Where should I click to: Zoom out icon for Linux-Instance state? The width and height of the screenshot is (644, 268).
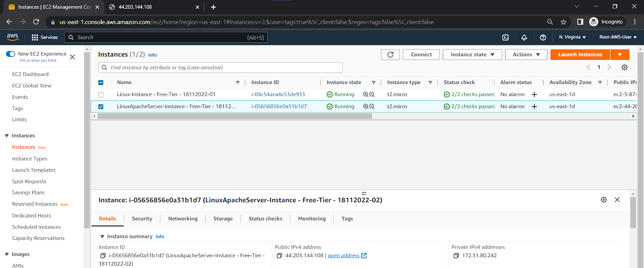[372, 94]
